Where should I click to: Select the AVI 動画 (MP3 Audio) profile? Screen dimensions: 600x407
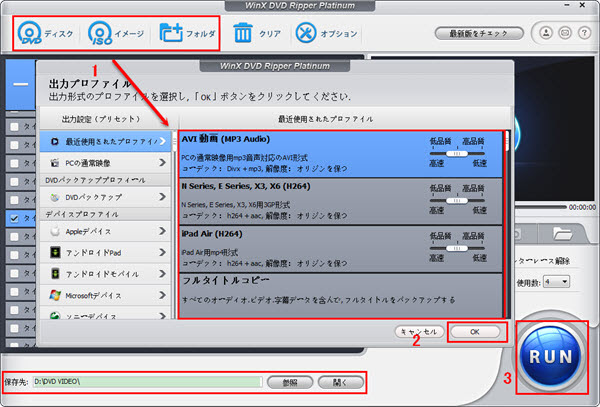coord(341,155)
